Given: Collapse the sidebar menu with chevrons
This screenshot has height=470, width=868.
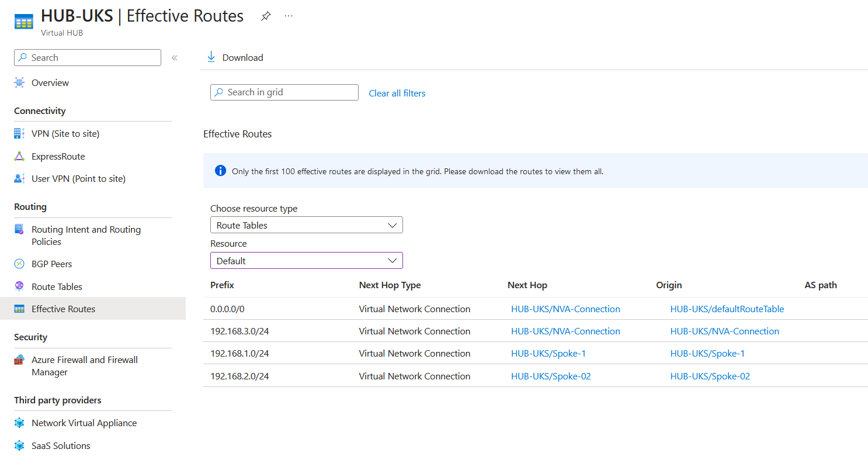Looking at the screenshot, I should point(174,58).
